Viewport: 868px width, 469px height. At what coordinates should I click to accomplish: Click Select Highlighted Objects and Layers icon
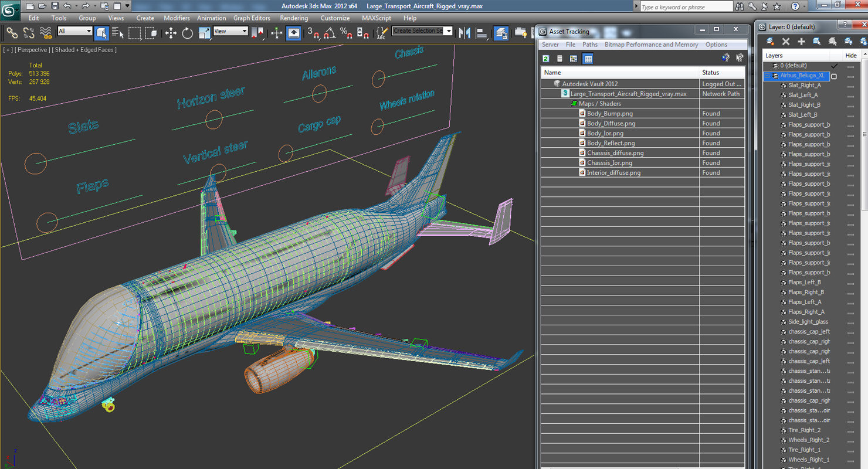pos(817,41)
